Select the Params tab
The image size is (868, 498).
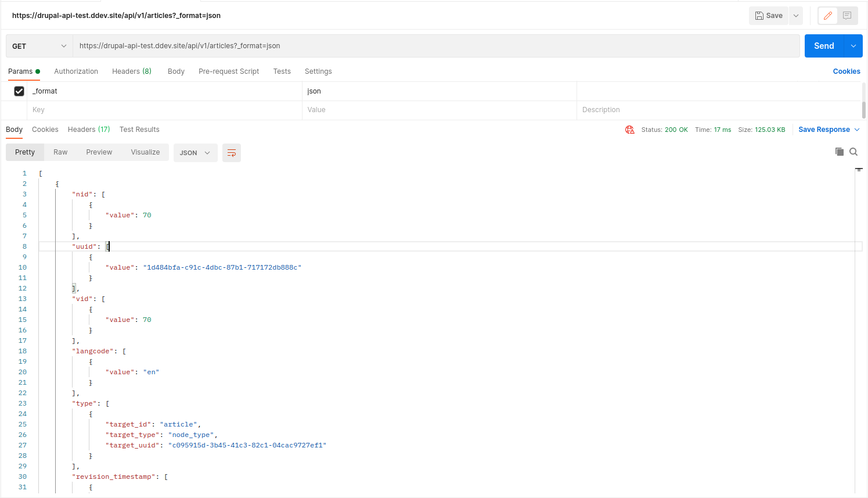(x=24, y=71)
